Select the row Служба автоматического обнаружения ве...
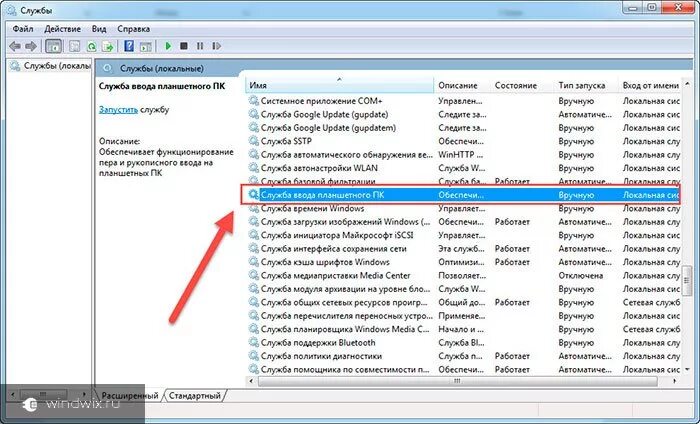This screenshot has width=700, height=424. point(463,154)
